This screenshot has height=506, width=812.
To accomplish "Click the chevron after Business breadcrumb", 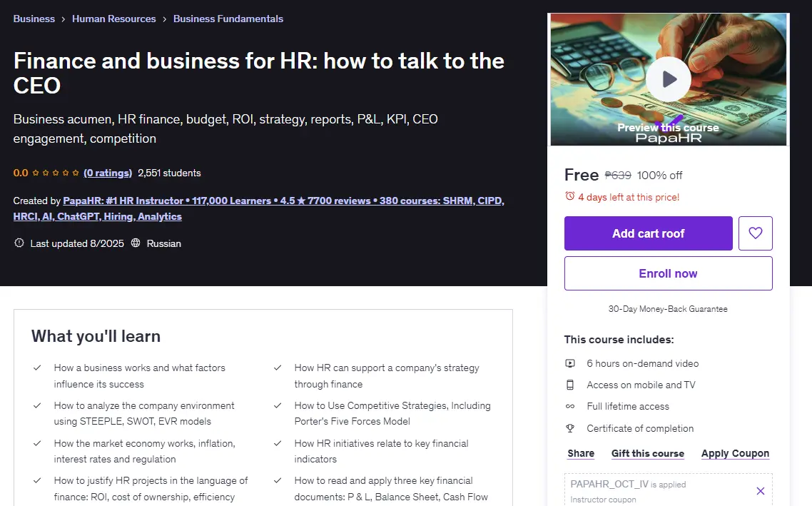I will coord(64,19).
